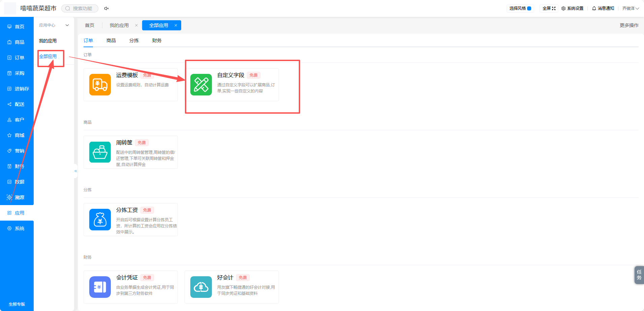Screen dimensions: 644x311
Task: Open 系统设置 system settings
Action: click(572, 8)
